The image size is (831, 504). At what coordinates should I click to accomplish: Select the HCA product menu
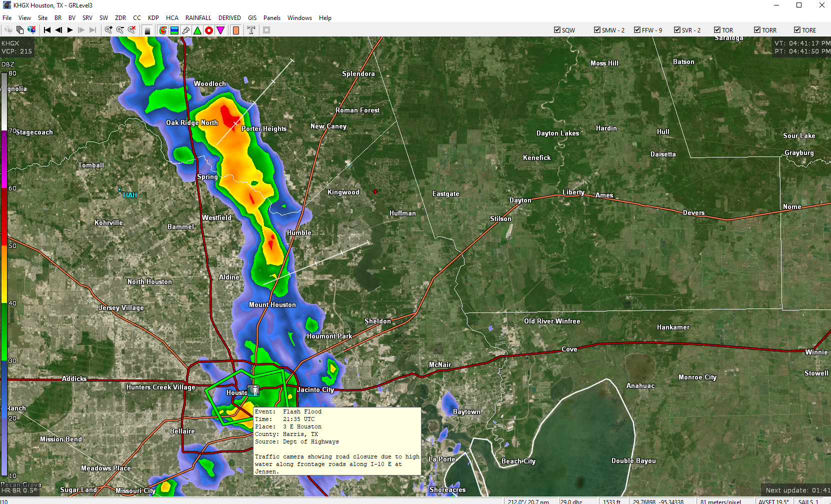[x=172, y=18]
